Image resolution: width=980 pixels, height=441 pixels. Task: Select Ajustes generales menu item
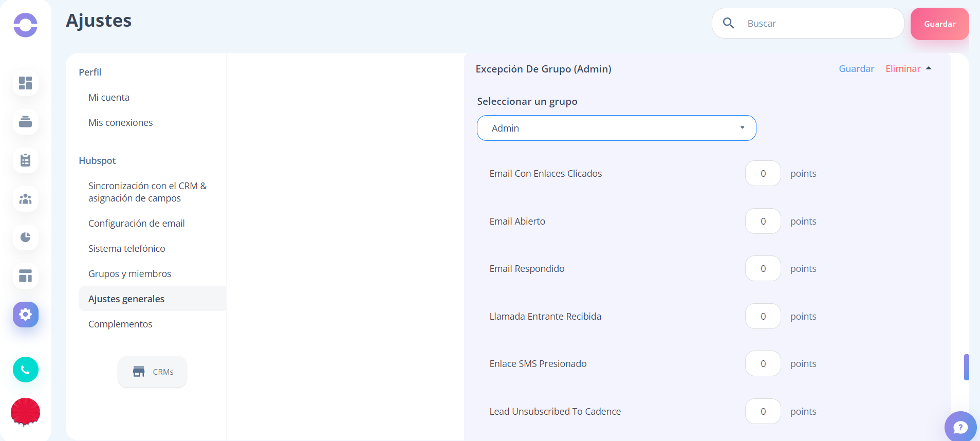tap(152, 299)
